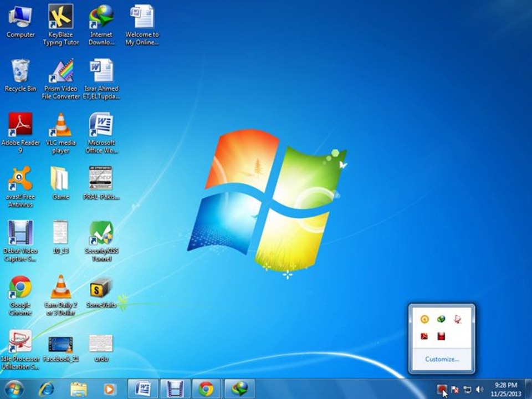This screenshot has height=399, width=532.
Task: Open the Windows Start menu
Action: [x=14, y=389]
